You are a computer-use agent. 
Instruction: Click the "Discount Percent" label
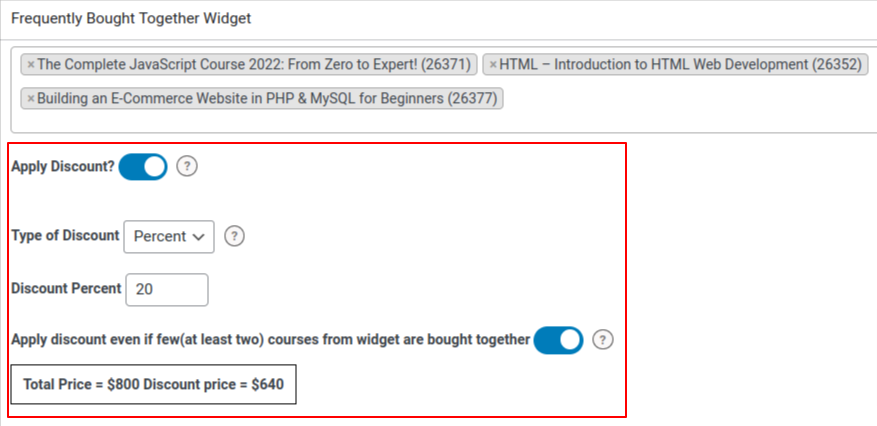65,289
